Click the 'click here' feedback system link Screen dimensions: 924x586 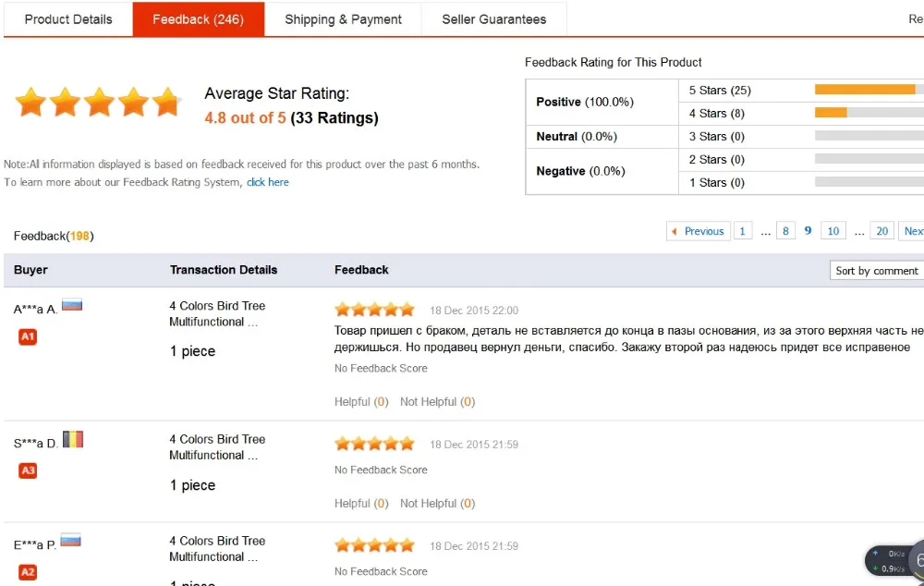click(268, 182)
